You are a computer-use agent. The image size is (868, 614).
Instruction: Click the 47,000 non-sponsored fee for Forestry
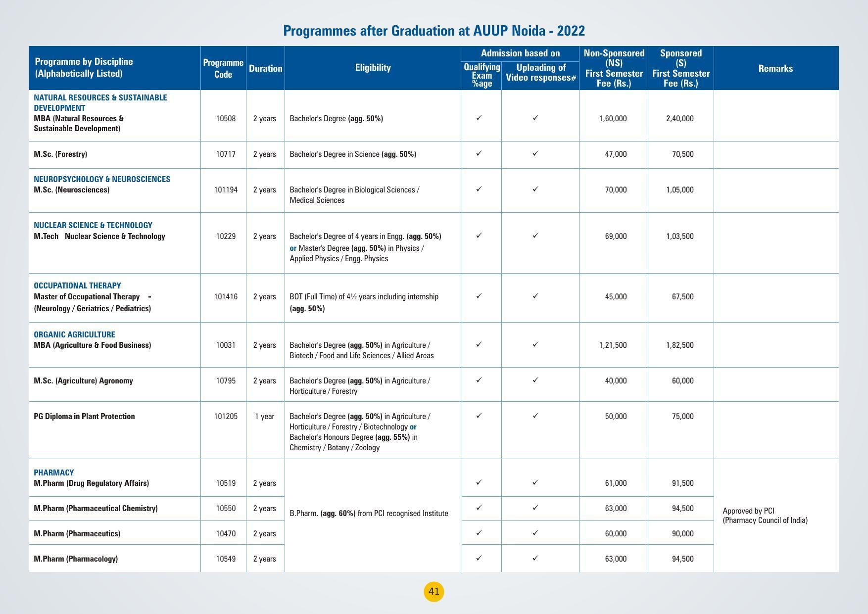[616, 154]
